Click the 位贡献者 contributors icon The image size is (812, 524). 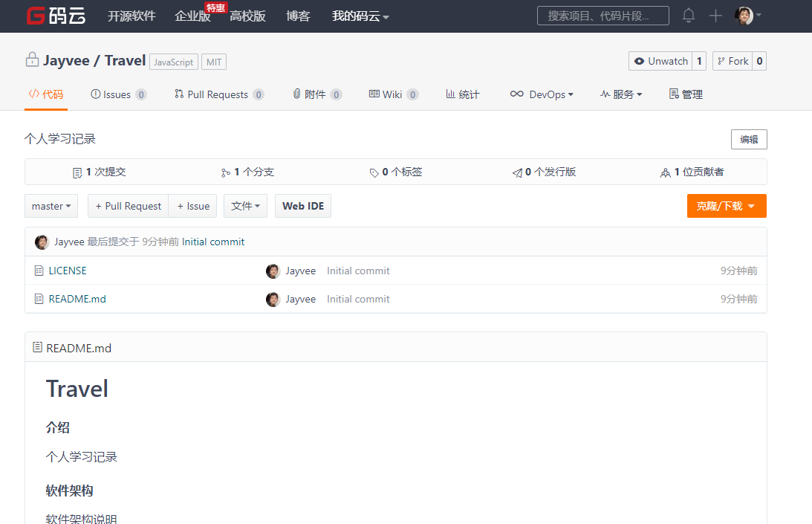[666, 172]
